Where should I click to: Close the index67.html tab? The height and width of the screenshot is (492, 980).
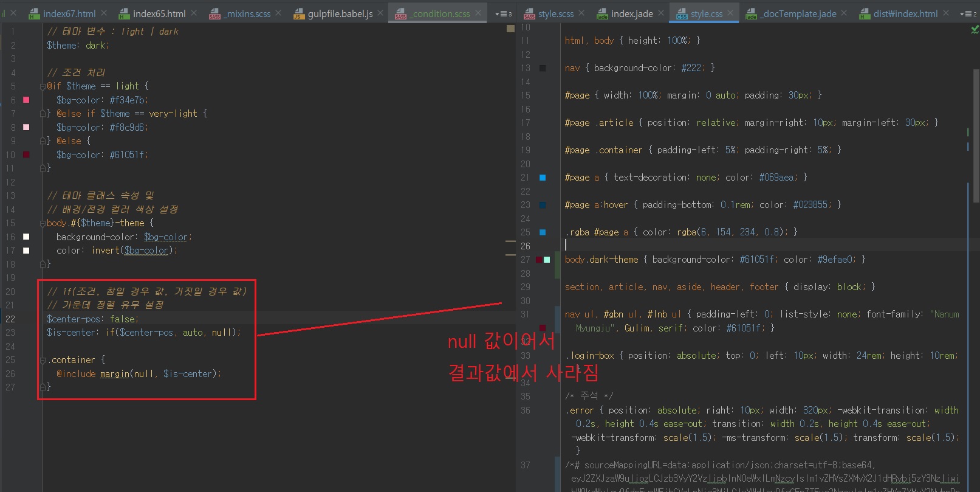click(x=104, y=13)
